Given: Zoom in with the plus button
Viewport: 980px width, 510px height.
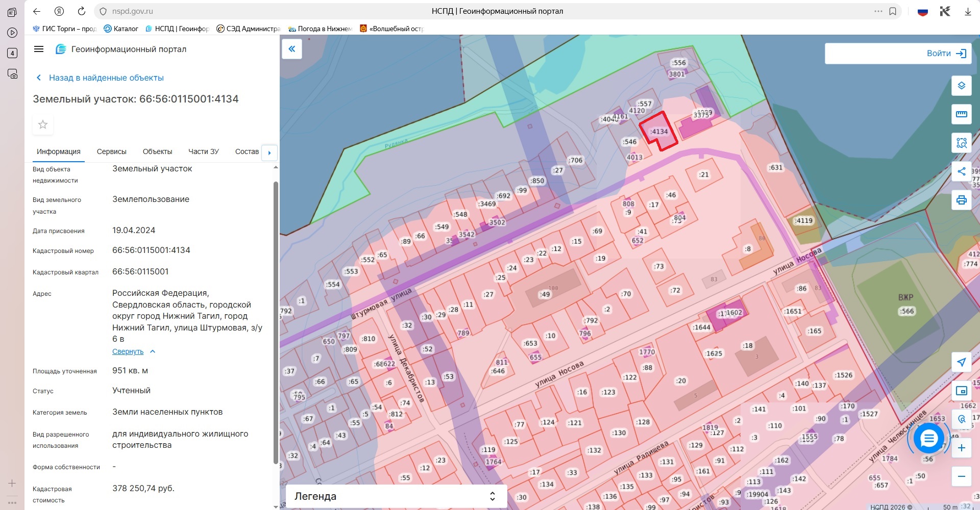Looking at the screenshot, I should tap(961, 448).
